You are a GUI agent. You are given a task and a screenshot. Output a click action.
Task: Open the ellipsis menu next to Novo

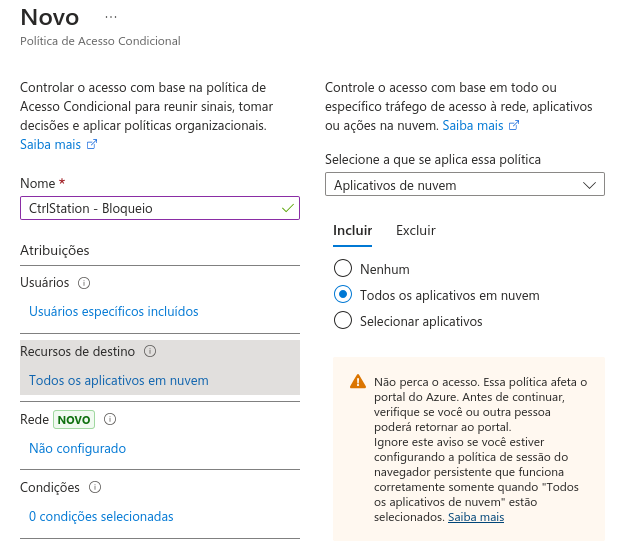[110, 17]
